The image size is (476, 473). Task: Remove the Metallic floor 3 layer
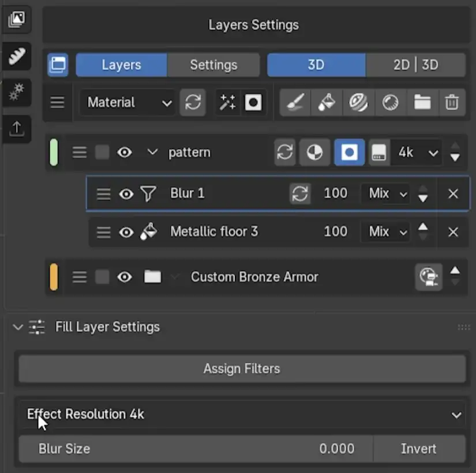(x=453, y=232)
